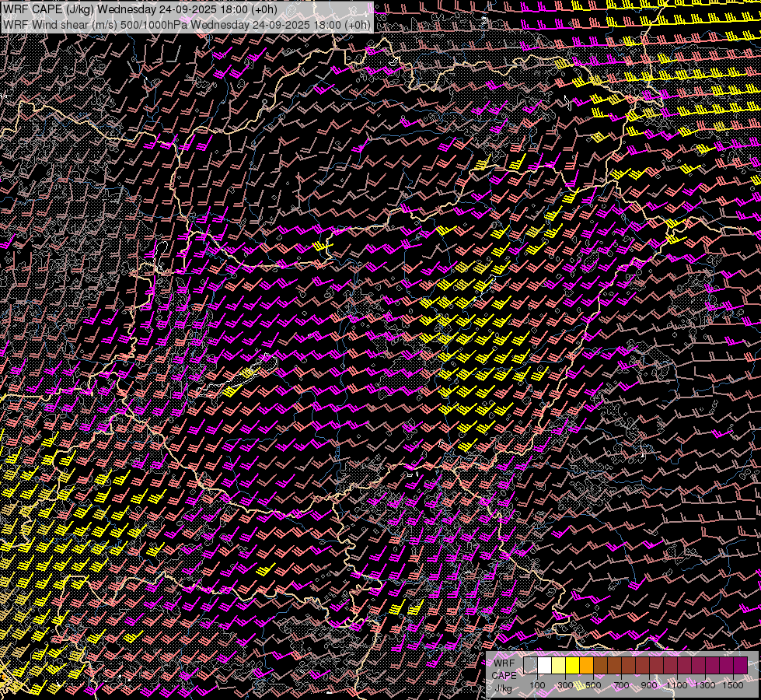Pick the brown swatch right of orange
Image resolution: width=761 pixels, height=700 pixels.
(600, 665)
